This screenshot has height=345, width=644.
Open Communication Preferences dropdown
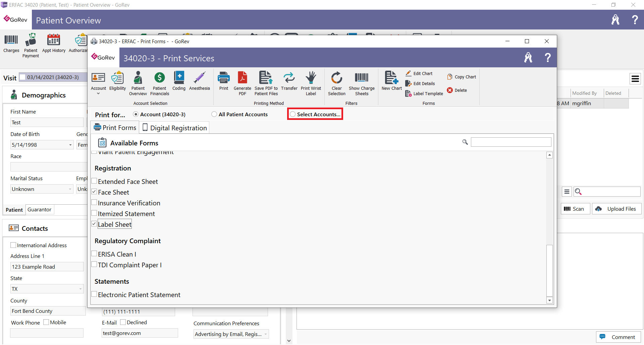pos(266,334)
